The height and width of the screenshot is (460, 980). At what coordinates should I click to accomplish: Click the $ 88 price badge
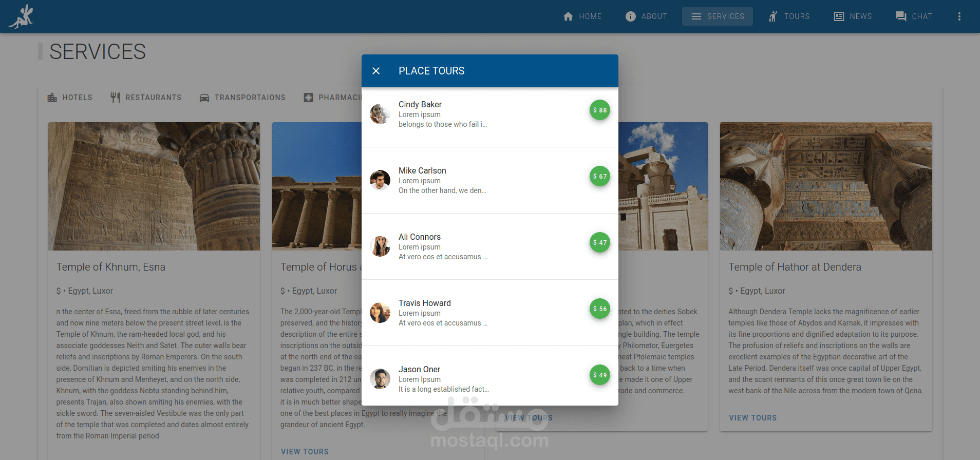(600, 110)
